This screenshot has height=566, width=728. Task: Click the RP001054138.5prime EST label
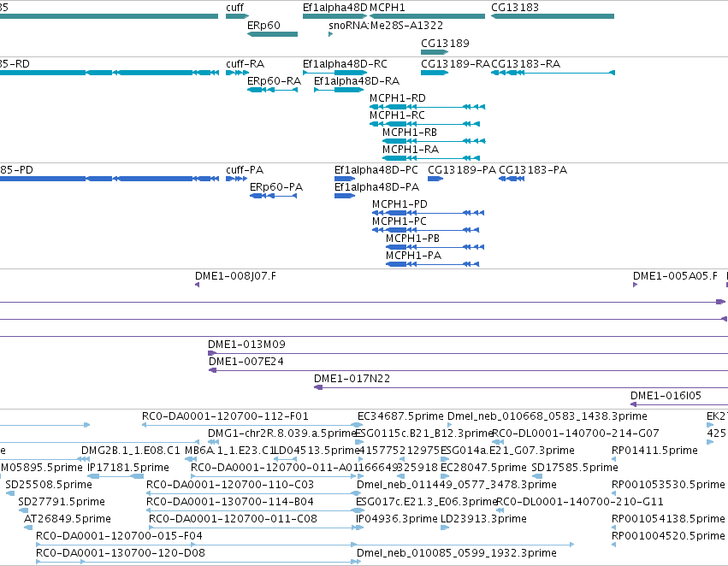pyautogui.click(x=668, y=519)
